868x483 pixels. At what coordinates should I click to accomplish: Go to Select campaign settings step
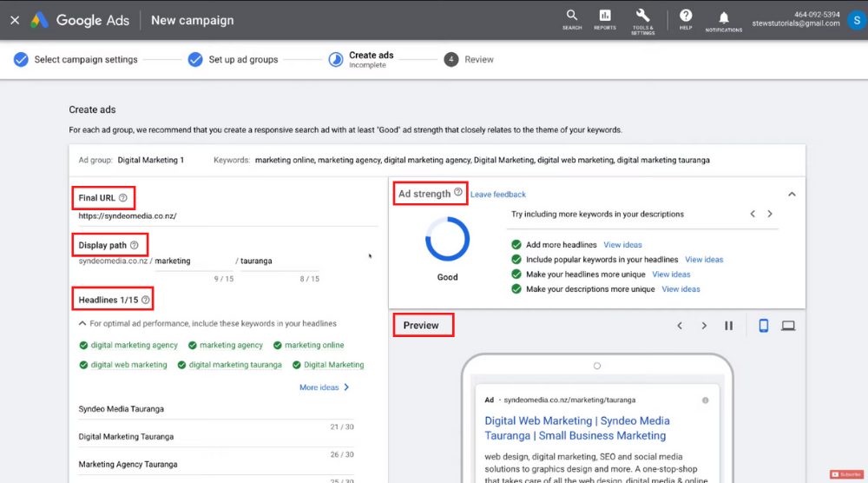point(76,59)
